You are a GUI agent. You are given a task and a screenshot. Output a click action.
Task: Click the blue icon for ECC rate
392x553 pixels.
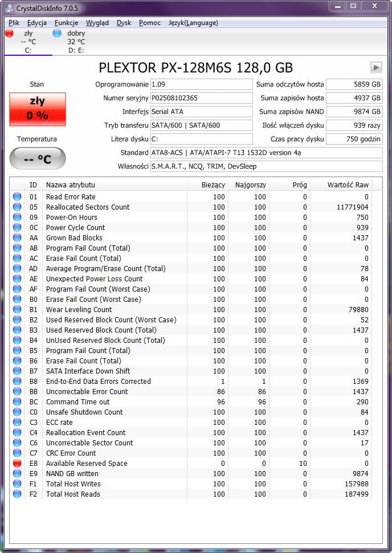pyautogui.click(x=17, y=422)
